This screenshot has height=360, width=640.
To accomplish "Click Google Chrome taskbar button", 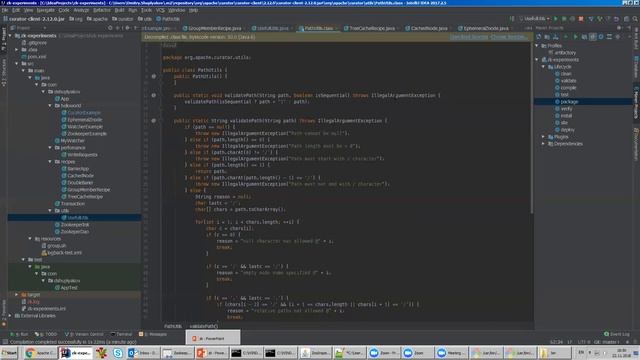I will pos(40,353).
